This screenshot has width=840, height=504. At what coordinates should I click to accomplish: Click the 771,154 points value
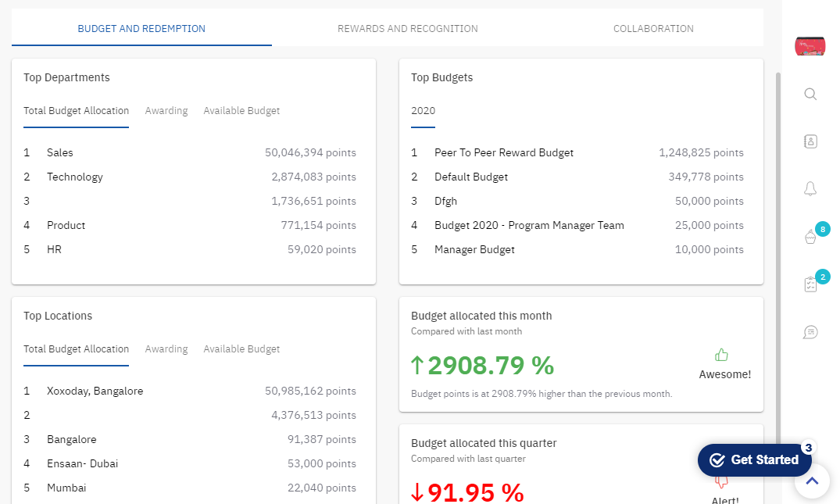click(x=319, y=226)
